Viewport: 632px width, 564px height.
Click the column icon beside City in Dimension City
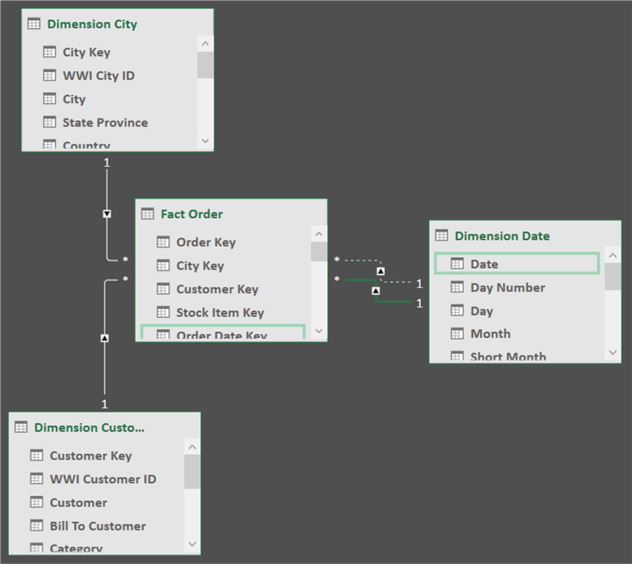[50, 99]
